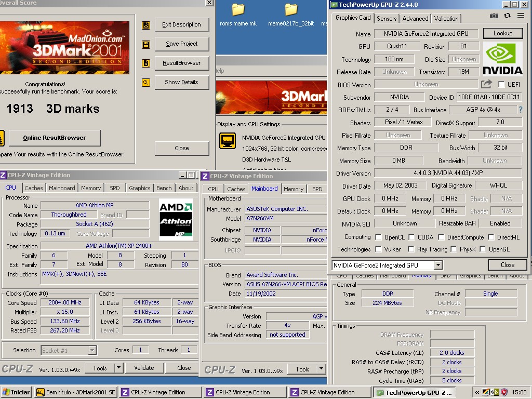Click the Online ResultBrowser button

54,138
